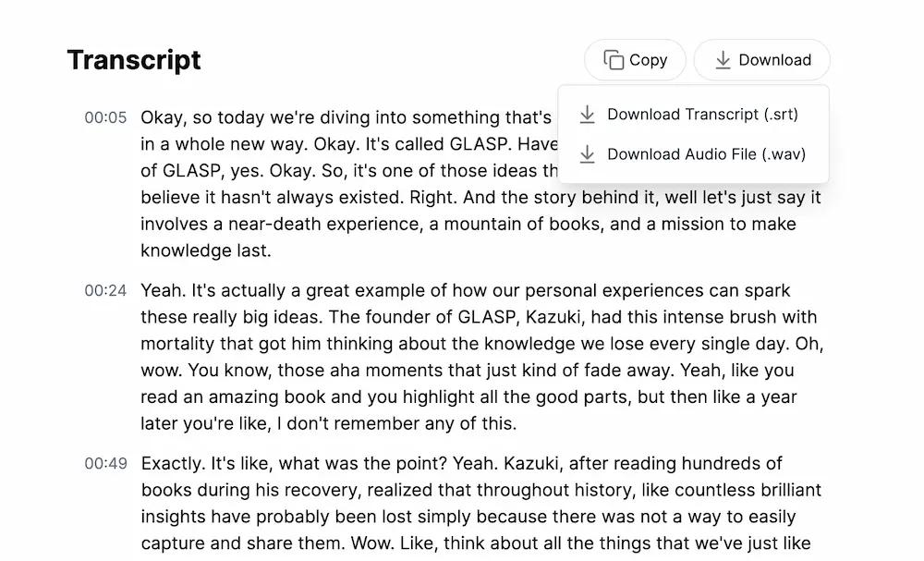924x561 pixels.
Task: Click the paragraph starting "Yeah. It's actually"
Action: (x=481, y=357)
